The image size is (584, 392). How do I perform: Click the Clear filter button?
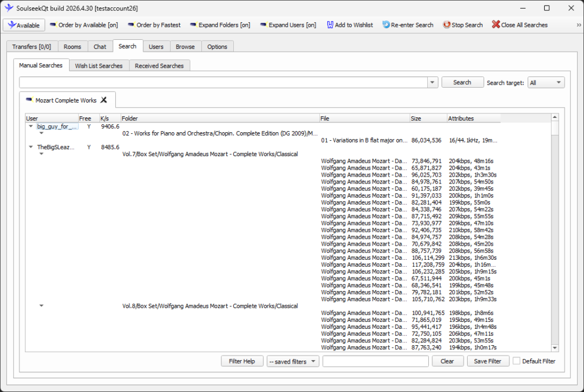tap(447, 361)
